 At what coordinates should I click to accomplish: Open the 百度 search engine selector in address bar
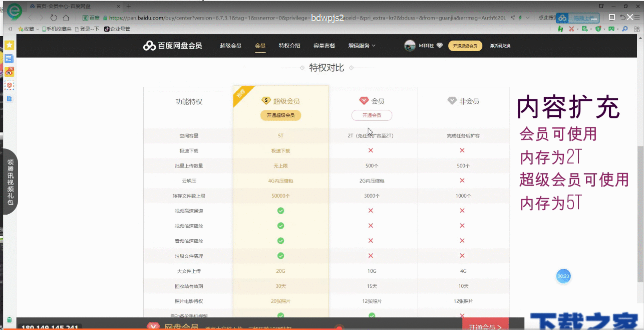90,17
